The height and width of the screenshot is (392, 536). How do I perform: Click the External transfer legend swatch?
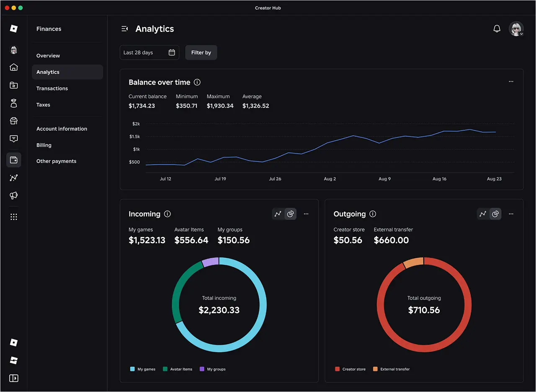(375, 369)
